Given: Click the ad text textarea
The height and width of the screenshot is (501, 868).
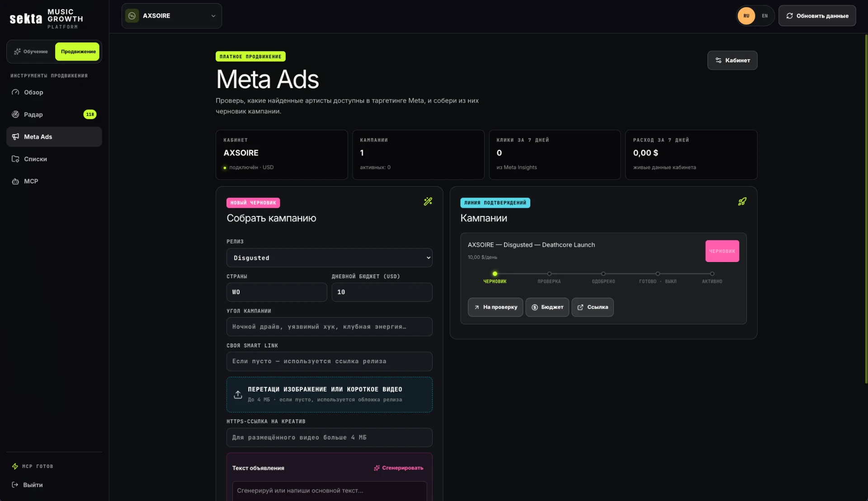Looking at the screenshot, I should coord(329,491).
